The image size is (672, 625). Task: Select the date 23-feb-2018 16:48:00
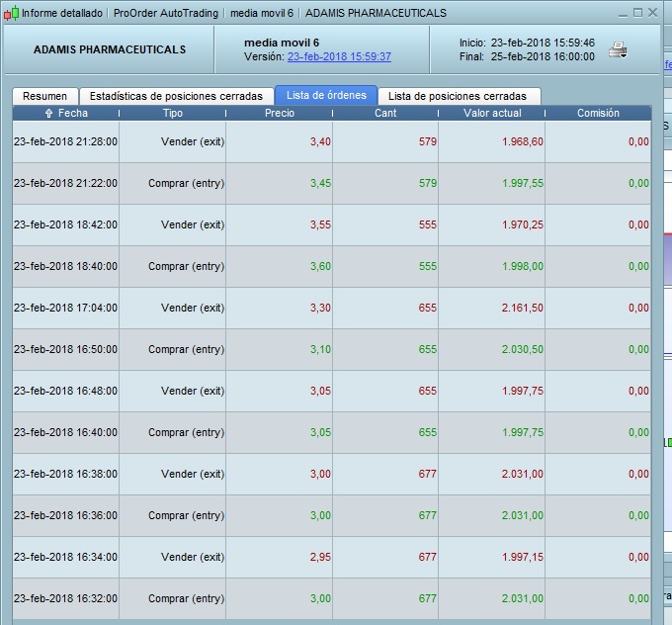(x=65, y=392)
